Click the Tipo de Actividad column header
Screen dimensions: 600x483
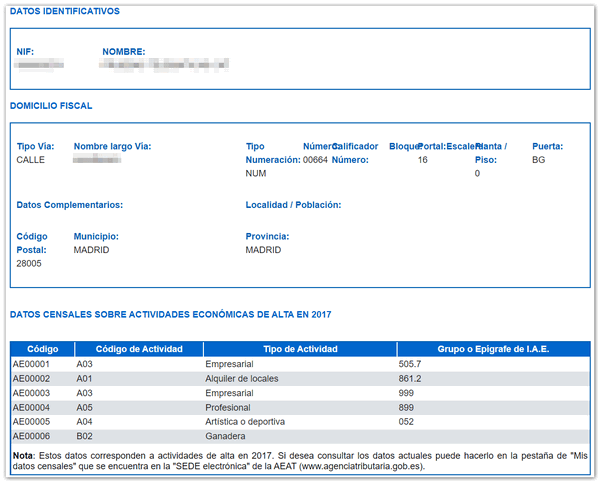pyautogui.click(x=300, y=349)
